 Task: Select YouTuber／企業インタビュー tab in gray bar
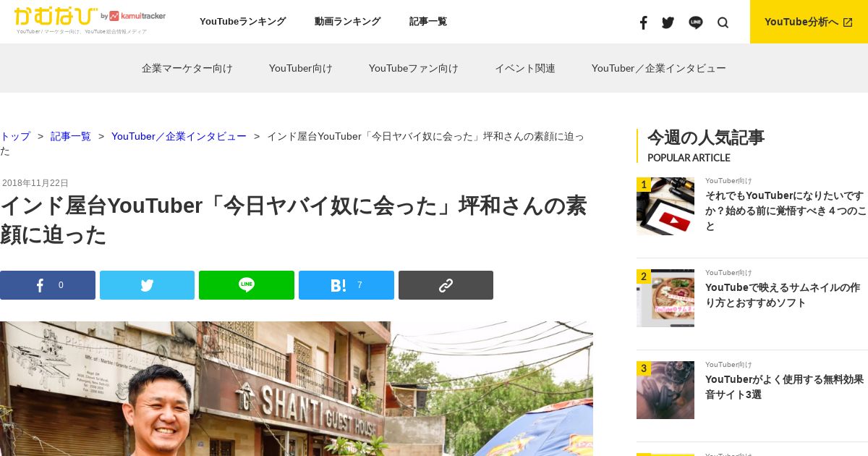click(x=659, y=68)
